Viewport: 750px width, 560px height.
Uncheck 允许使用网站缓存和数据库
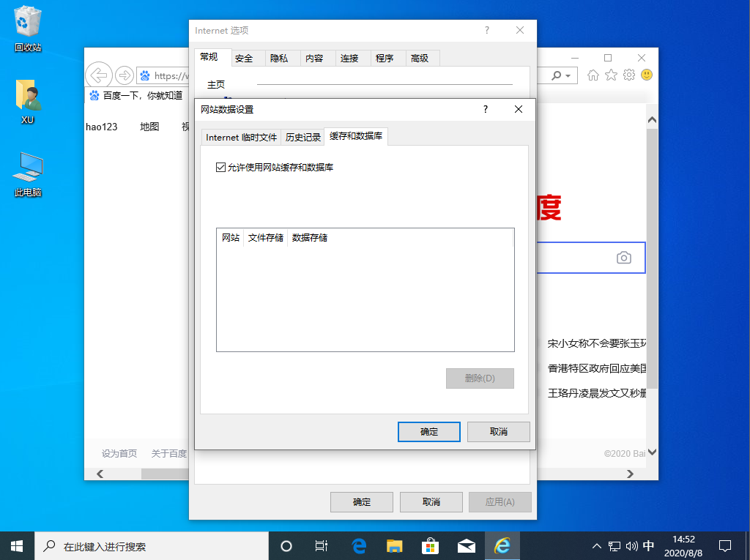(220, 168)
